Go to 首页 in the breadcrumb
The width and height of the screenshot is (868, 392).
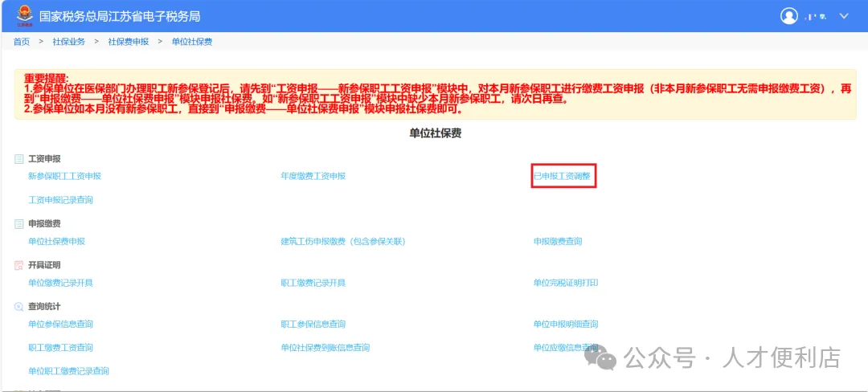(22, 42)
